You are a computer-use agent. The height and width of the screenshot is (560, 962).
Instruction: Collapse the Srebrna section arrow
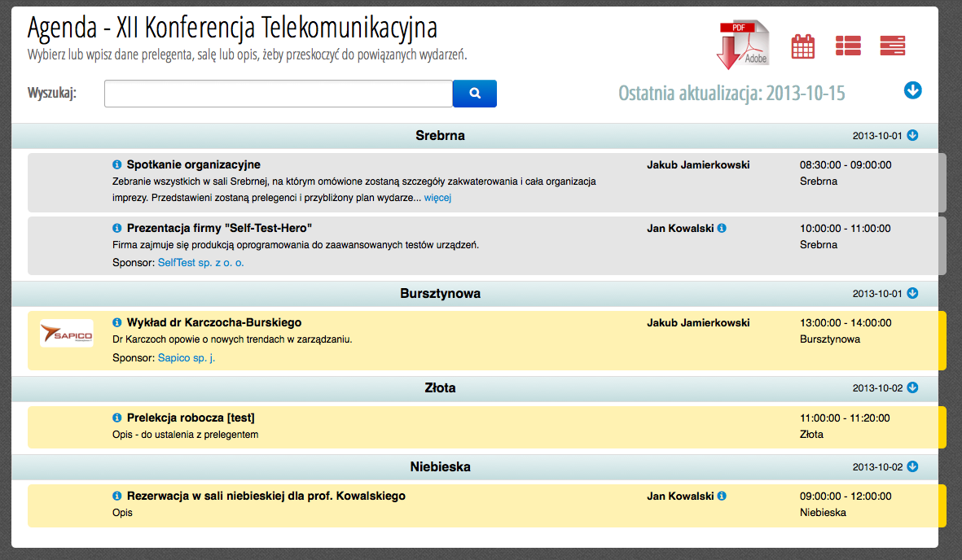tap(913, 136)
